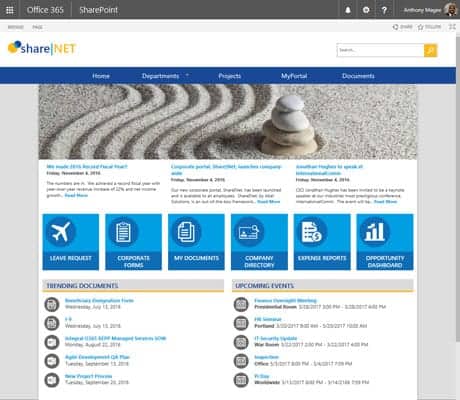Open the Office 365 app launcher grid
460x400 pixels.
(10, 10)
